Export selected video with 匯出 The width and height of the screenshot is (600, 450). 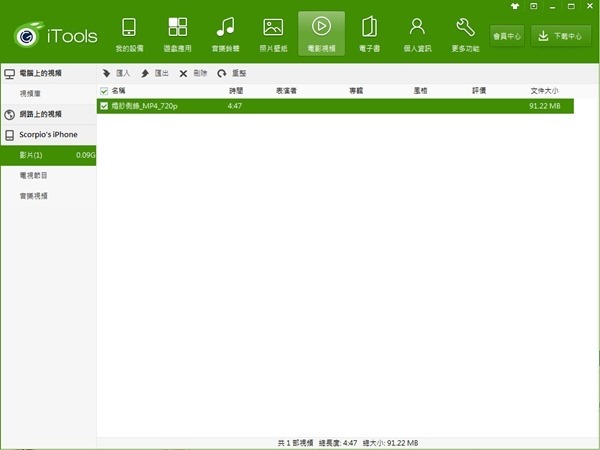pyautogui.click(x=155, y=73)
